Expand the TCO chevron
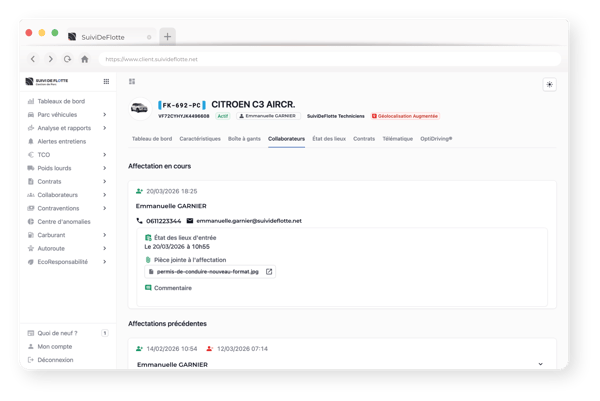This screenshot has height=401, width=600. [x=104, y=155]
